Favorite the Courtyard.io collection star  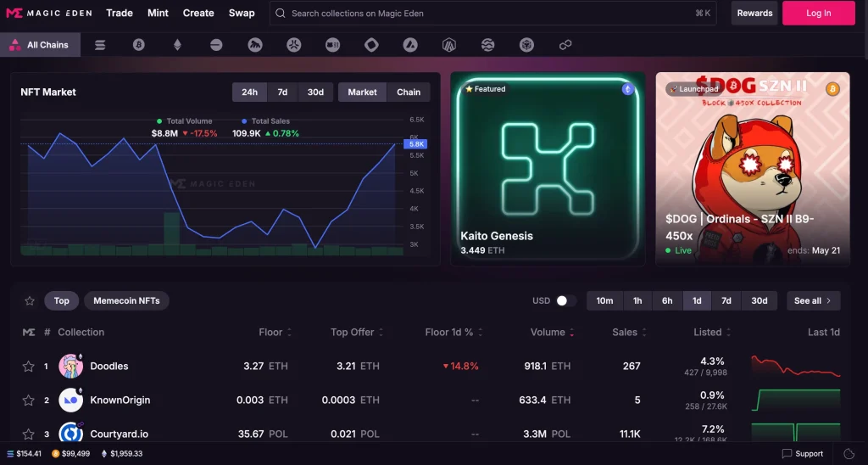pyautogui.click(x=28, y=434)
